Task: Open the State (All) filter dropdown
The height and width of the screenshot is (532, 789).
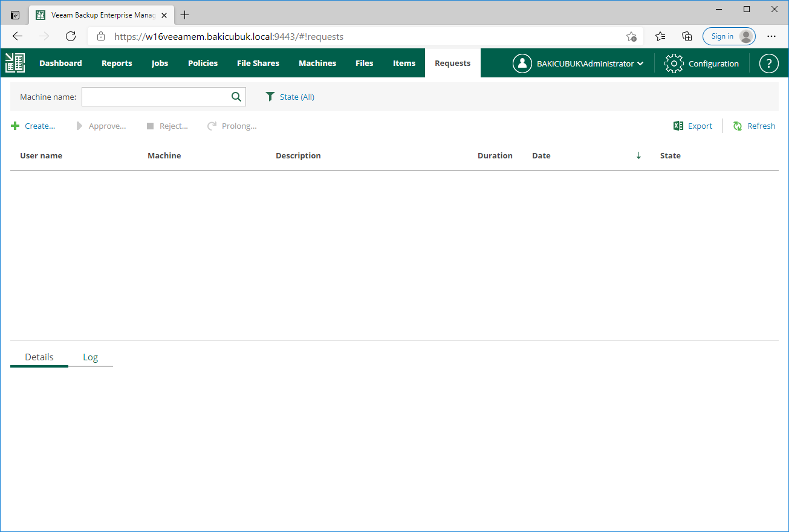Action: click(x=290, y=97)
